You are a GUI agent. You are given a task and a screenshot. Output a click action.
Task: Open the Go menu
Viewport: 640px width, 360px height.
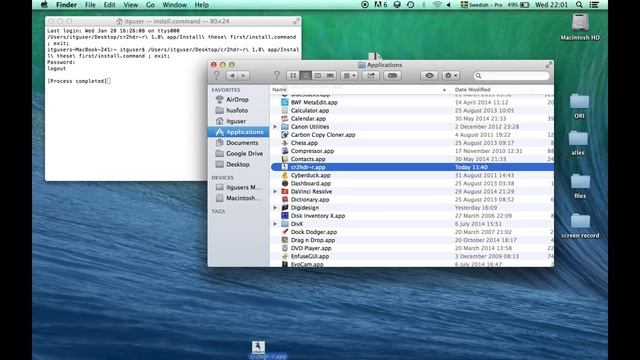point(150,5)
